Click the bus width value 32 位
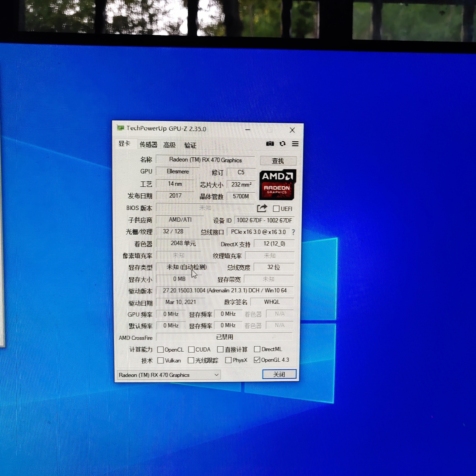The image size is (476, 476). click(274, 267)
